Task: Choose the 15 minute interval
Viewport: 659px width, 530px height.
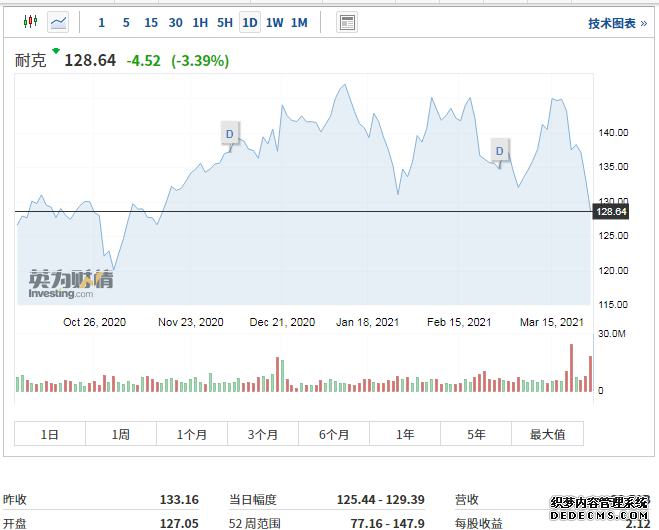Action: [150, 23]
